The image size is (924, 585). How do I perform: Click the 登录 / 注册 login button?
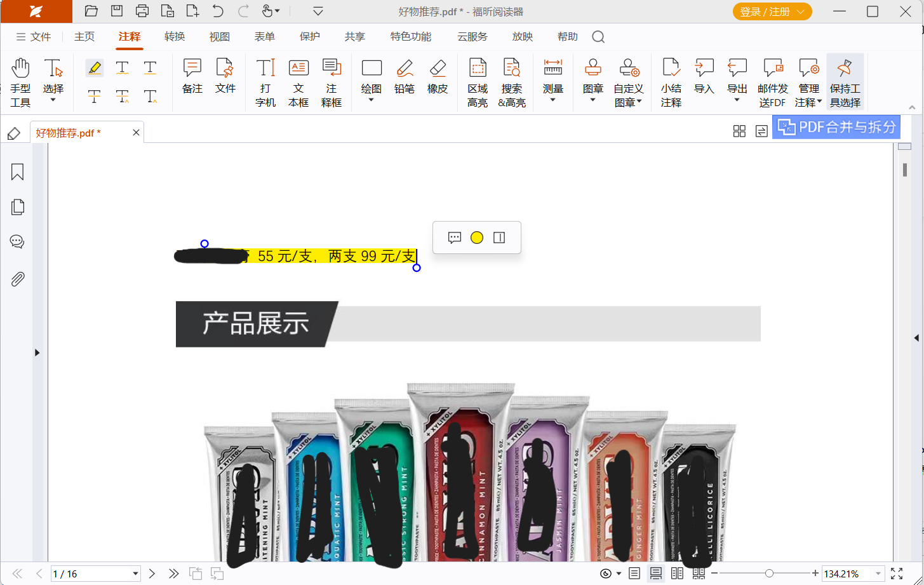pos(772,11)
